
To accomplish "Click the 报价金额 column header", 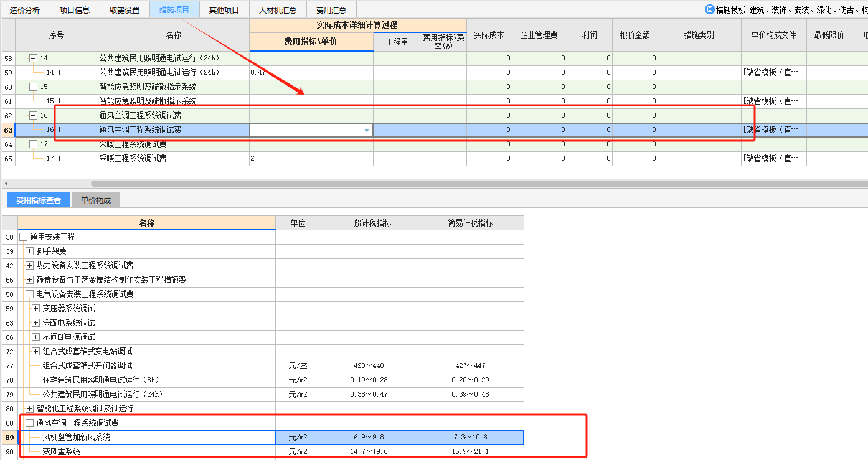I will (x=635, y=35).
